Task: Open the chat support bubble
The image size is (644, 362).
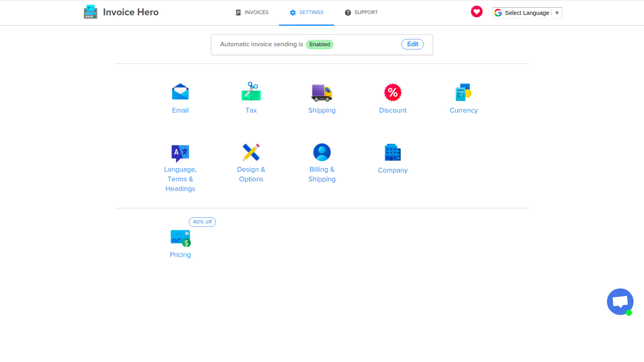Action: tap(620, 301)
